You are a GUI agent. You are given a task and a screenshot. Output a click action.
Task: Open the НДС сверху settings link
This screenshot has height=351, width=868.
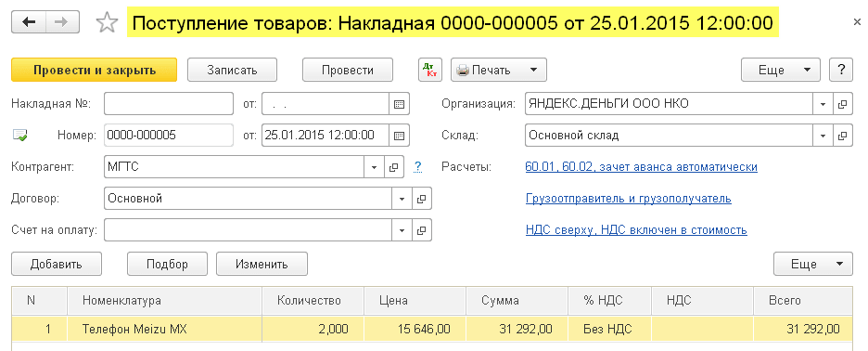(636, 229)
